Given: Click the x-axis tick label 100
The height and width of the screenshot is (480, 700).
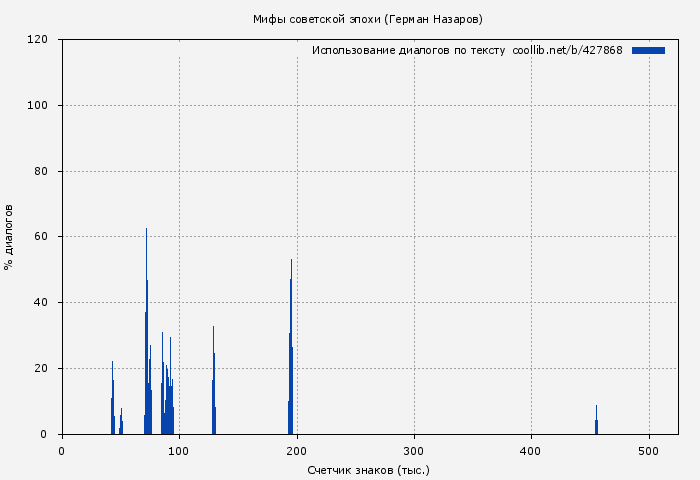Looking at the screenshot, I should coord(179,450).
